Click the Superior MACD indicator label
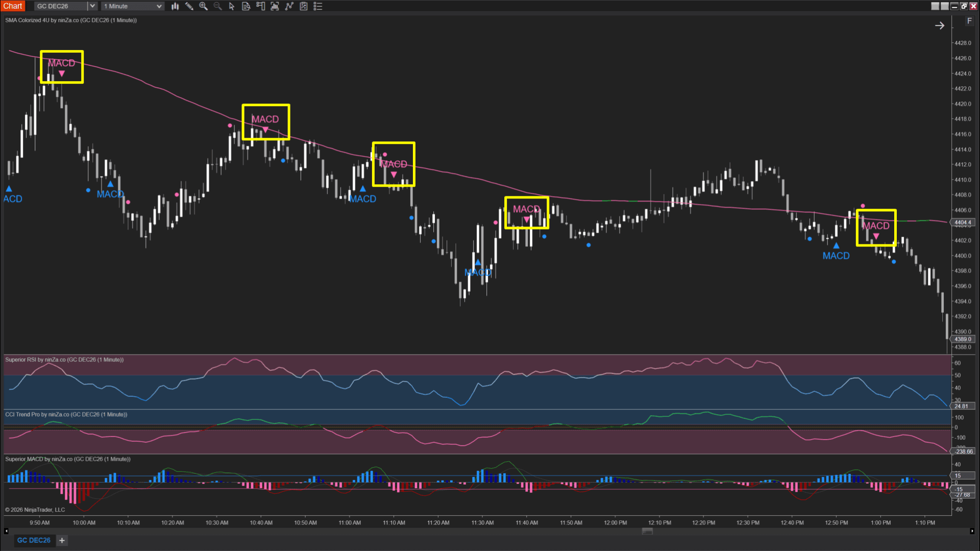 pyautogui.click(x=68, y=459)
